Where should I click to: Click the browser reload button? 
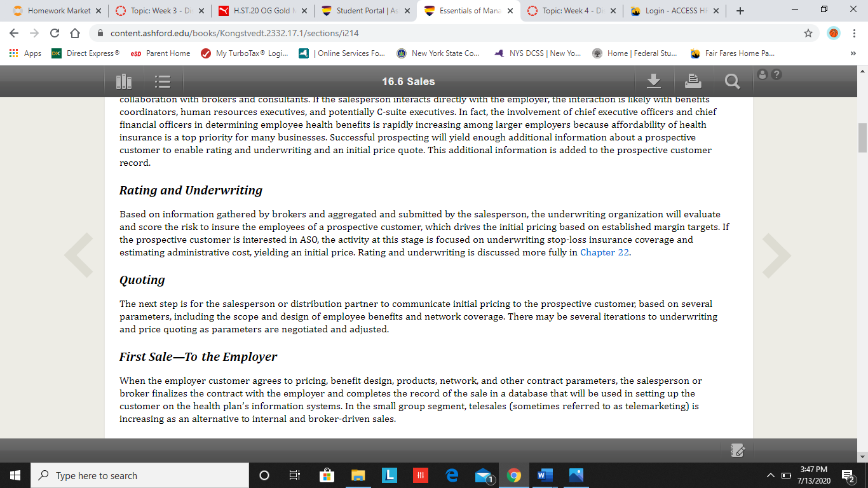(55, 33)
